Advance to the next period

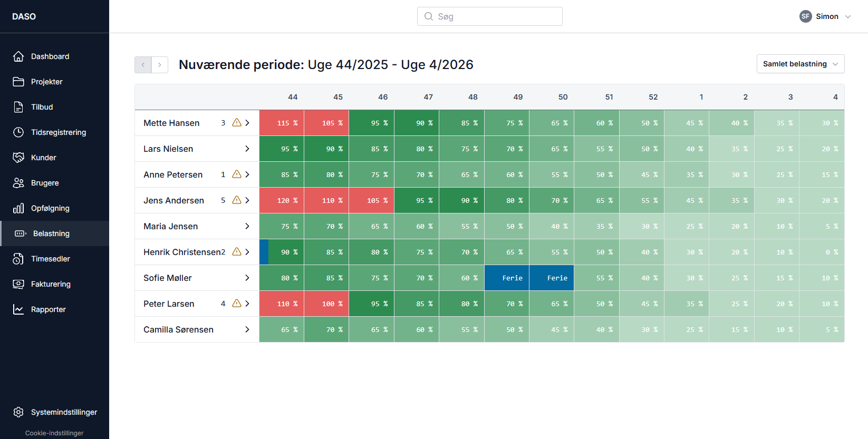160,65
